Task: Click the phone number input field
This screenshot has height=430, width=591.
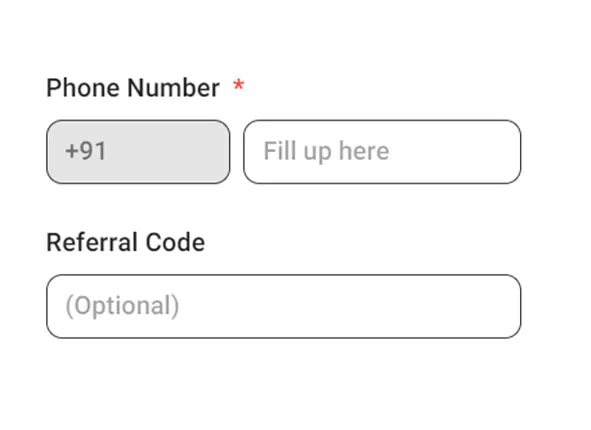Action: point(382,152)
